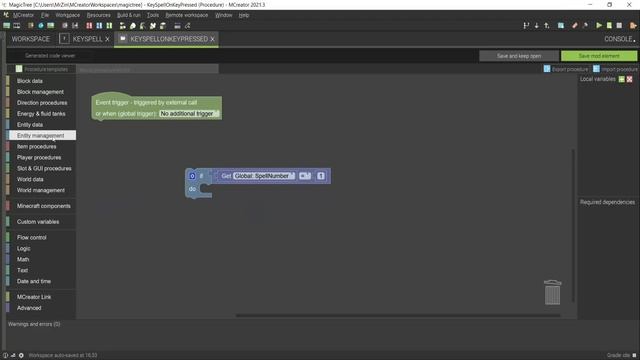Viewport: 640px width, 360px height.
Task: Select Energy & fluid tanks category
Action: [x=41, y=113]
